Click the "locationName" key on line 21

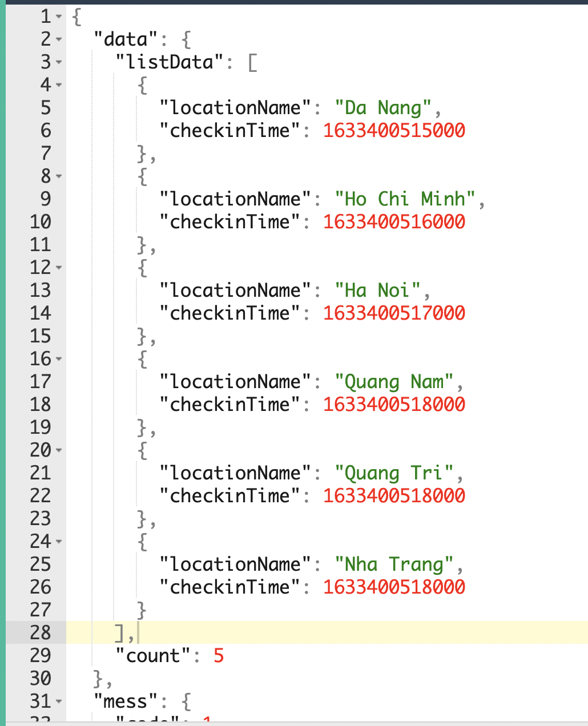click(x=235, y=473)
